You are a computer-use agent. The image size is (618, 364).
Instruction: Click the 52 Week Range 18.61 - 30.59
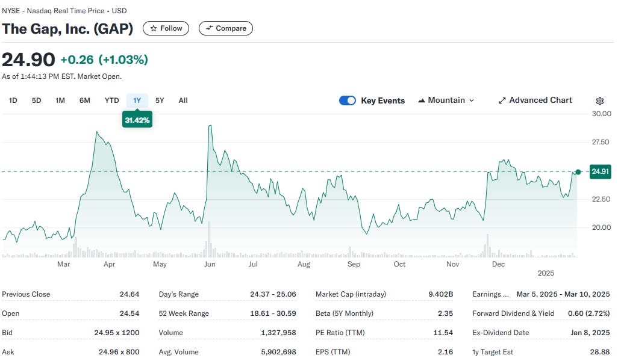click(273, 313)
